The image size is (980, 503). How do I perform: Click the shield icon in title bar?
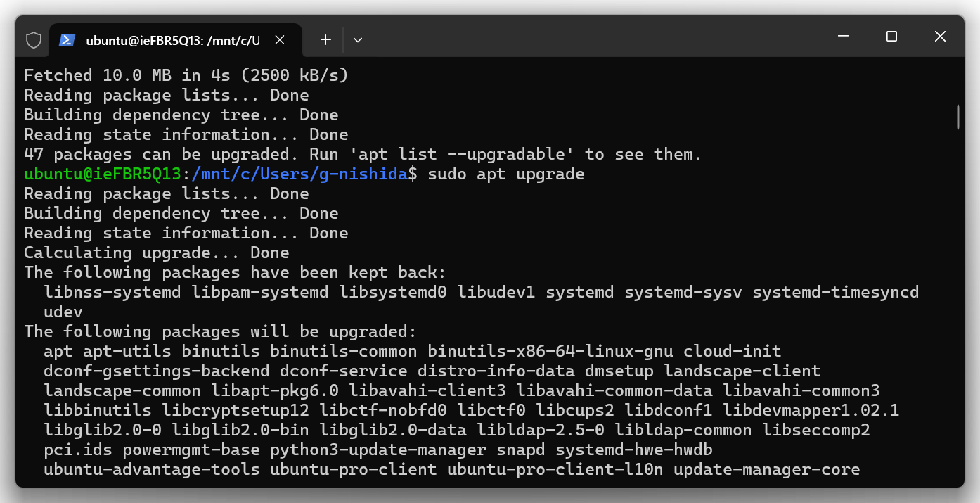point(34,40)
